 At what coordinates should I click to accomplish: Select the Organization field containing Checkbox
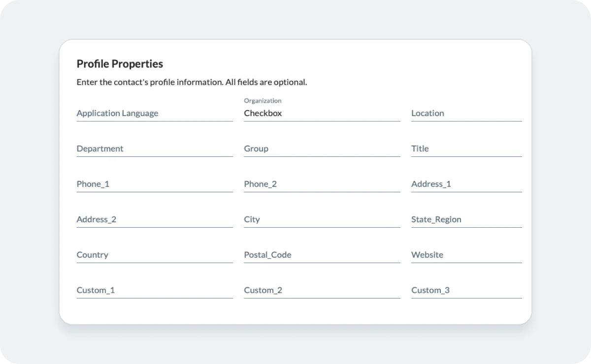(x=322, y=113)
